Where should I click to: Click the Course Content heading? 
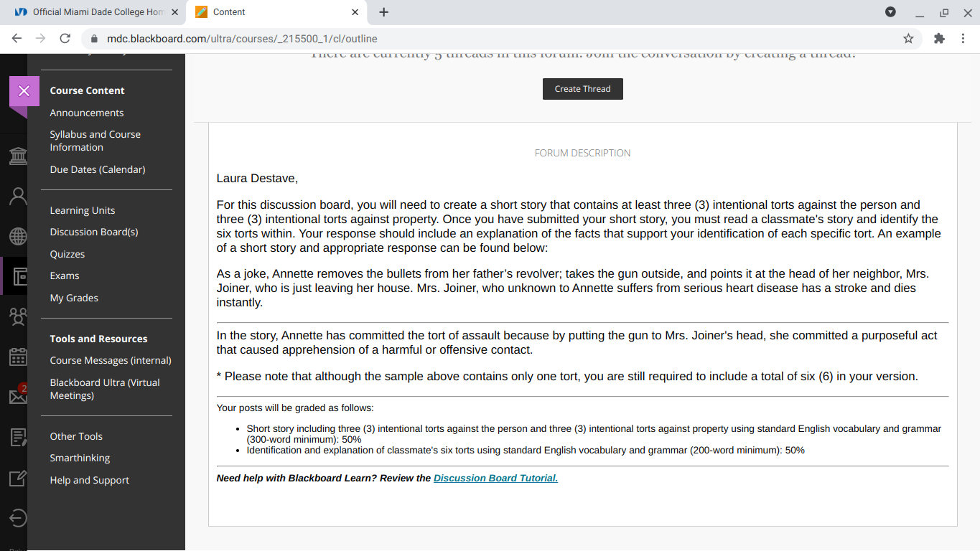(x=88, y=90)
